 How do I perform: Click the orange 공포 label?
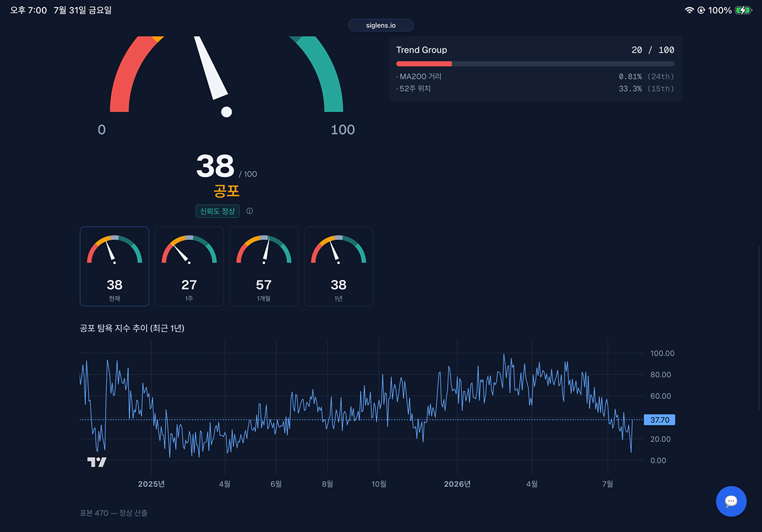pos(227,191)
